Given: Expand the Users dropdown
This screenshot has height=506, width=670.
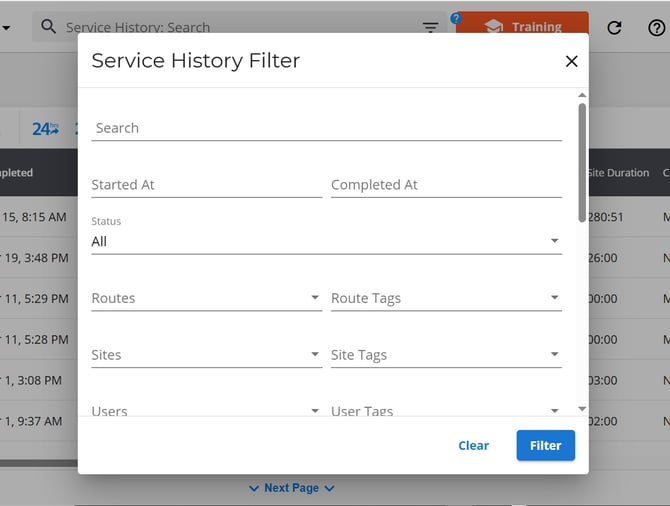Looking at the screenshot, I should (x=207, y=410).
